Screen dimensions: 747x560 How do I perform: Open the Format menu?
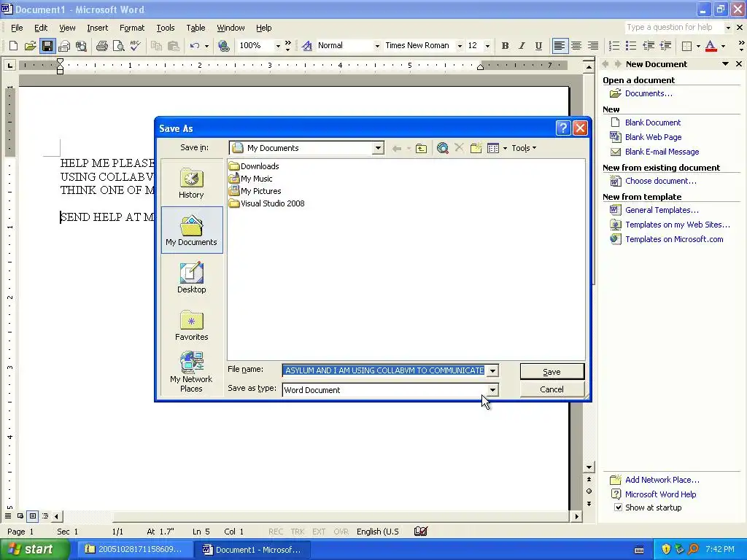click(132, 28)
